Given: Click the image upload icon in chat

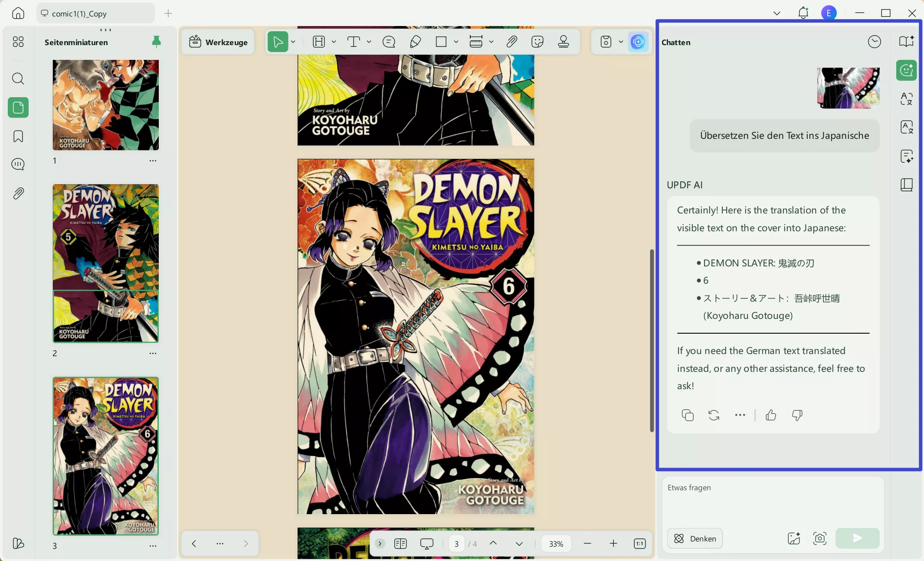Looking at the screenshot, I should pyautogui.click(x=794, y=538).
